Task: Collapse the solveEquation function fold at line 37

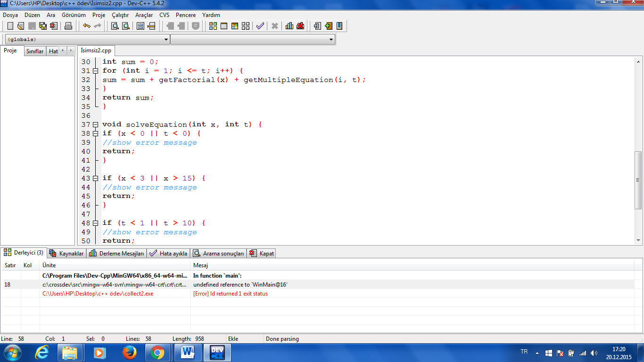Action: 96,125
